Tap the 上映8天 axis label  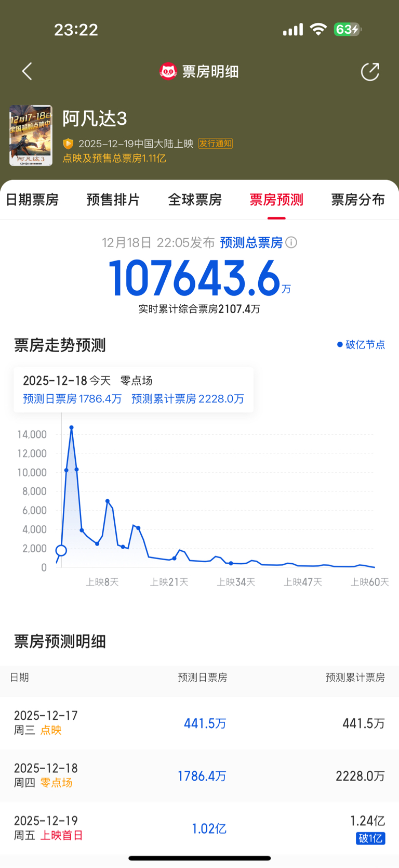pyautogui.click(x=102, y=582)
